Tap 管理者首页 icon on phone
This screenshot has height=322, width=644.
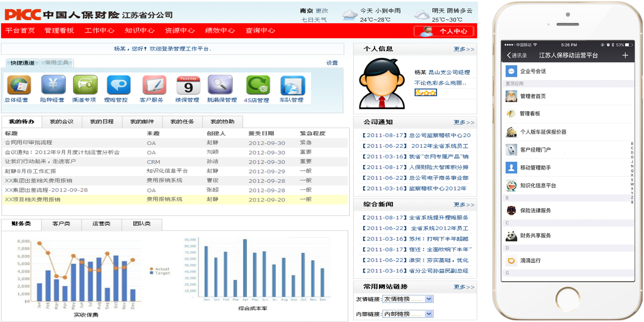point(511,96)
